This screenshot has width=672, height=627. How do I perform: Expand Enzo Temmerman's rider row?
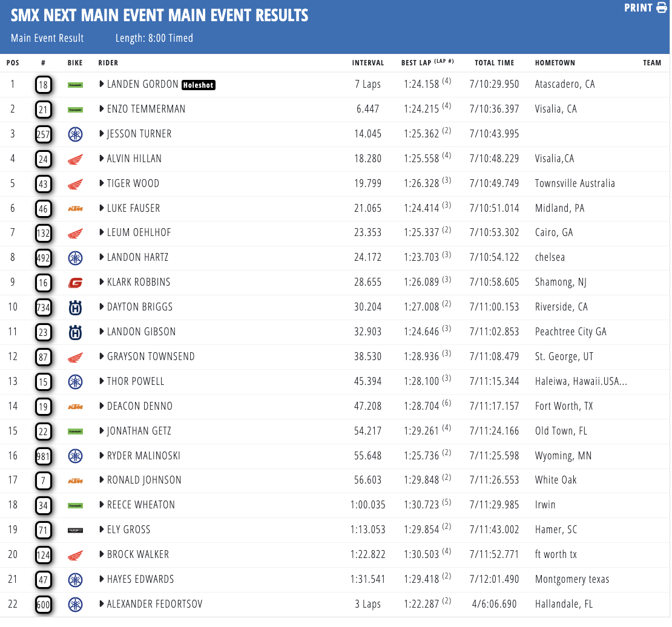pyautogui.click(x=102, y=110)
